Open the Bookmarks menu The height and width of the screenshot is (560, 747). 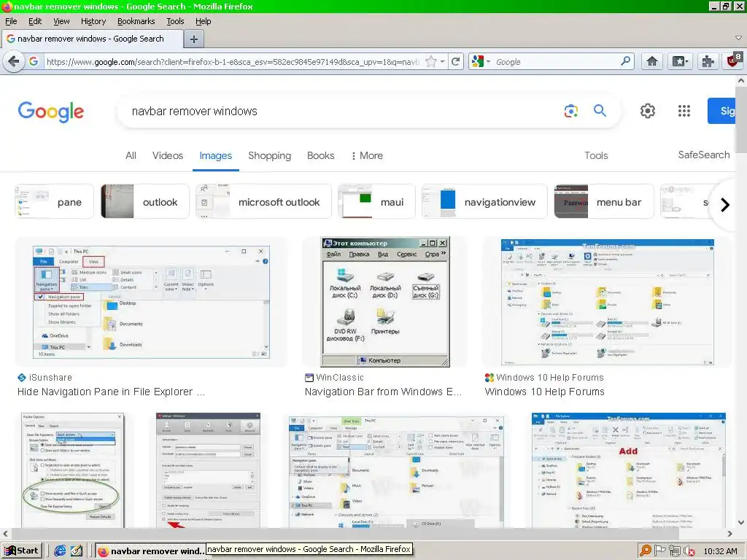(x=136, y=21)
